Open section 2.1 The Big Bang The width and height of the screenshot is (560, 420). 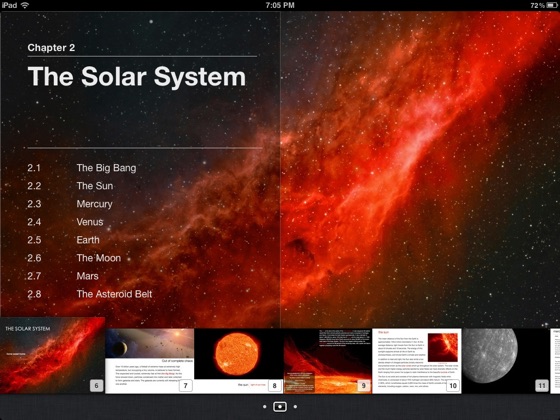tap(82, 168)
